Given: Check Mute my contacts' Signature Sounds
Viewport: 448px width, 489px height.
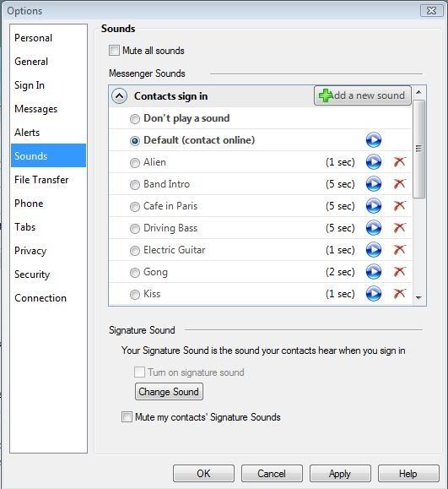Looking at the screenshot, I should [x=127, y=417].
